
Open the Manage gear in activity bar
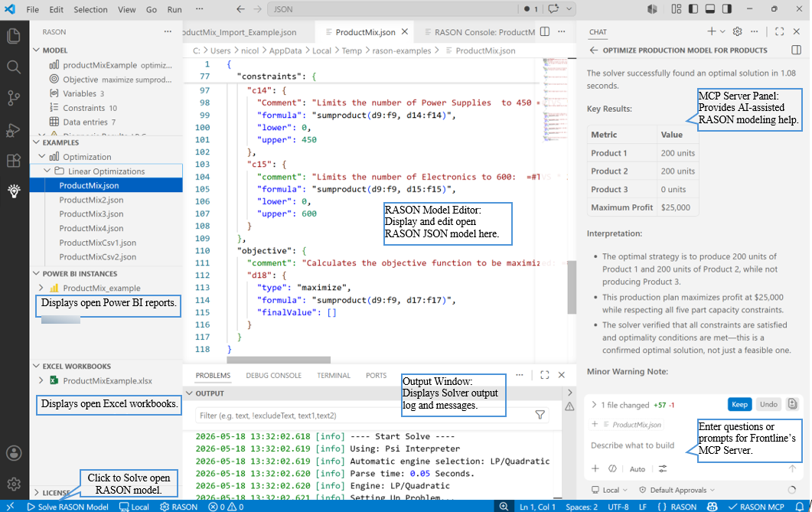click(x=14, y=484)
